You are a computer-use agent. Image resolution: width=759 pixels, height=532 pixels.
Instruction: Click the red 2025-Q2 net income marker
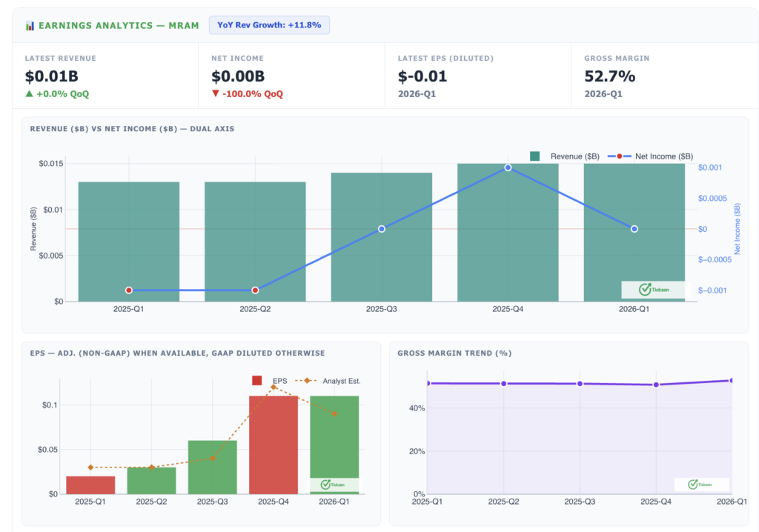[x=255, y=290]
